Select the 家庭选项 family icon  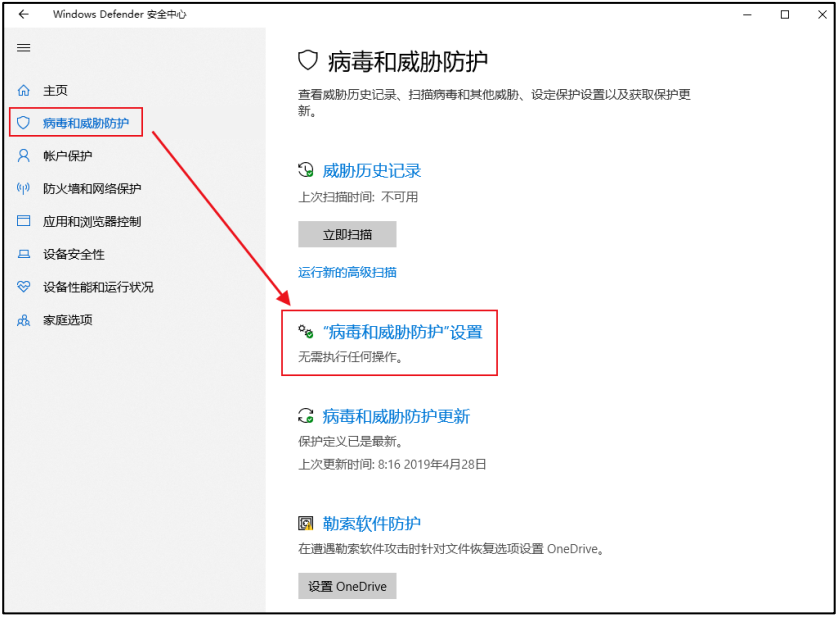(x=24, y=320)
